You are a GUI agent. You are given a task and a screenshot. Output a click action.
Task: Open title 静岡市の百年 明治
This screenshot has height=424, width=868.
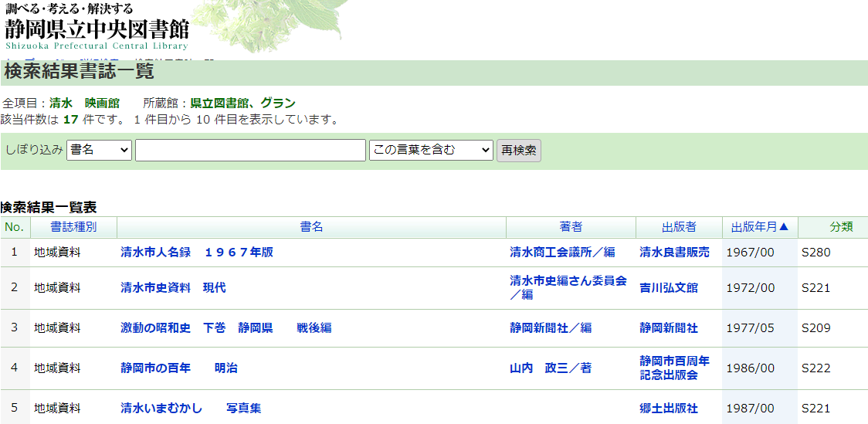179,368
